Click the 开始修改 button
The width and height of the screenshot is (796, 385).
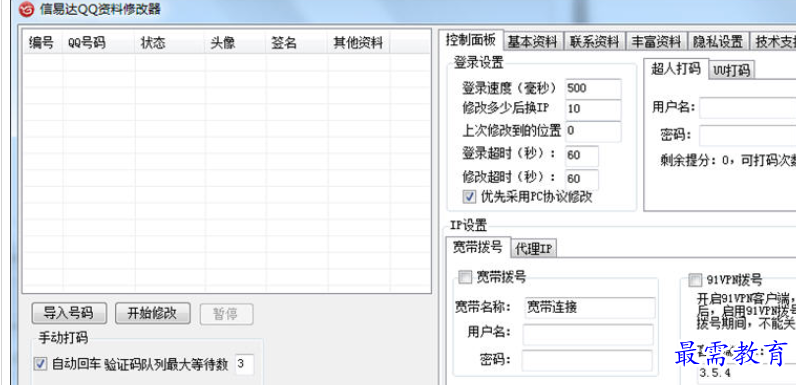(x=152, y=313)
